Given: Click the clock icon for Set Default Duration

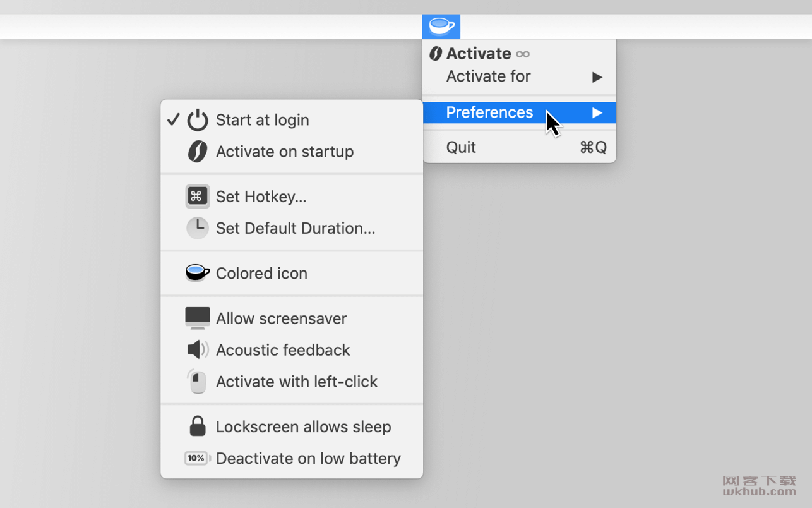Looking at the screenshot, I should pyautogui.click(x=198, y=228).
